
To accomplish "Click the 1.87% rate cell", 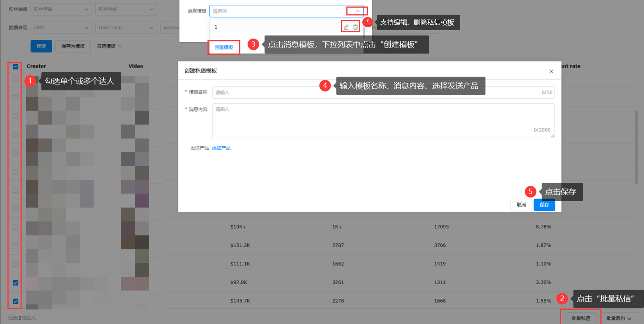I will (x=544, y=245).
